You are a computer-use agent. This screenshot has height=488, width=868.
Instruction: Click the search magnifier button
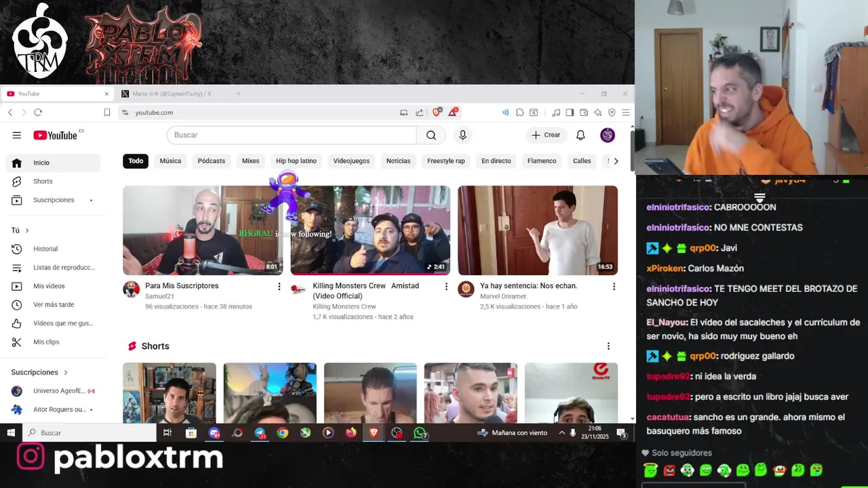(x=431, y=135)
